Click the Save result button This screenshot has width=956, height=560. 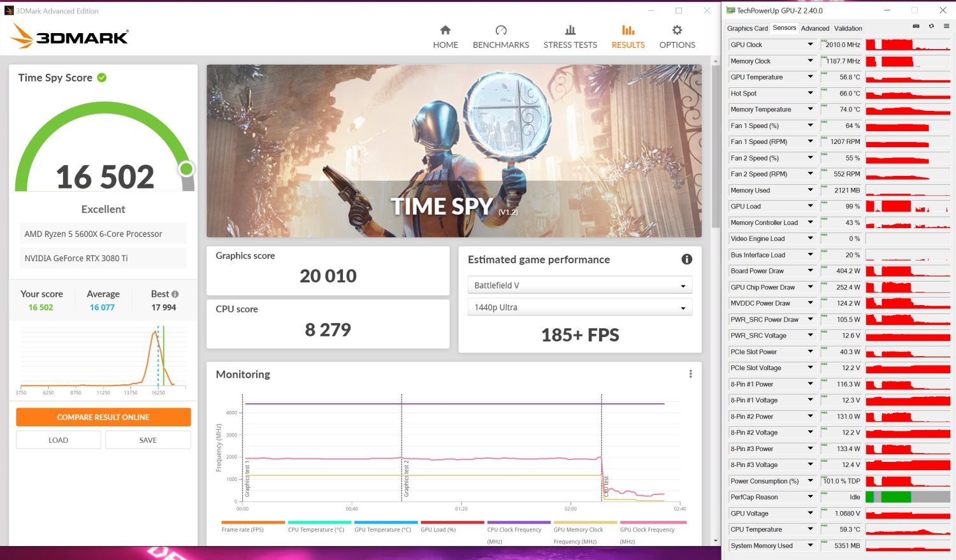point(148,440)
